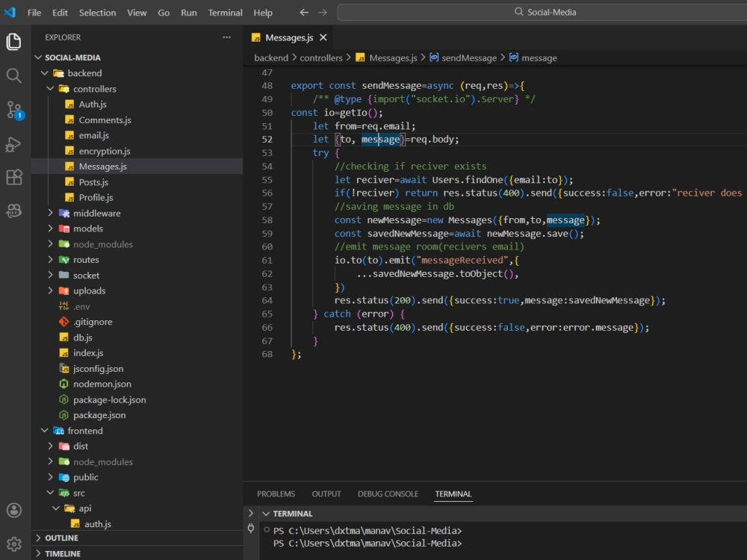747x560 pixels.
Task: Click sendMessage in the breadcrumb
Action: 469,57
